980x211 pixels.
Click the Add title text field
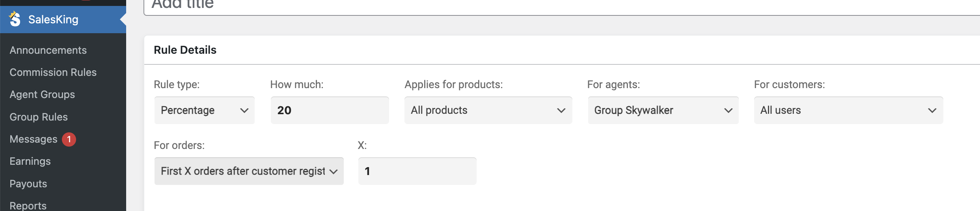pos(562,7)
